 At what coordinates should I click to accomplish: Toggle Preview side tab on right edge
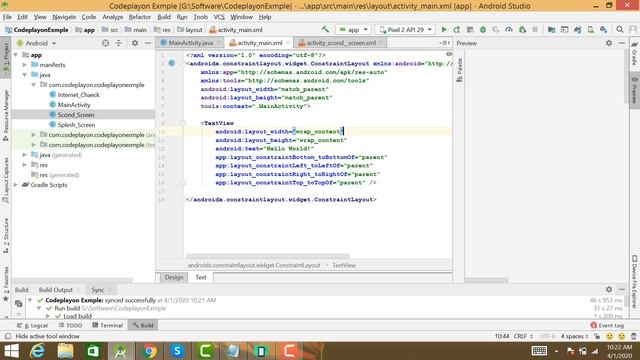pyautogui.click(x=635, y=90)
